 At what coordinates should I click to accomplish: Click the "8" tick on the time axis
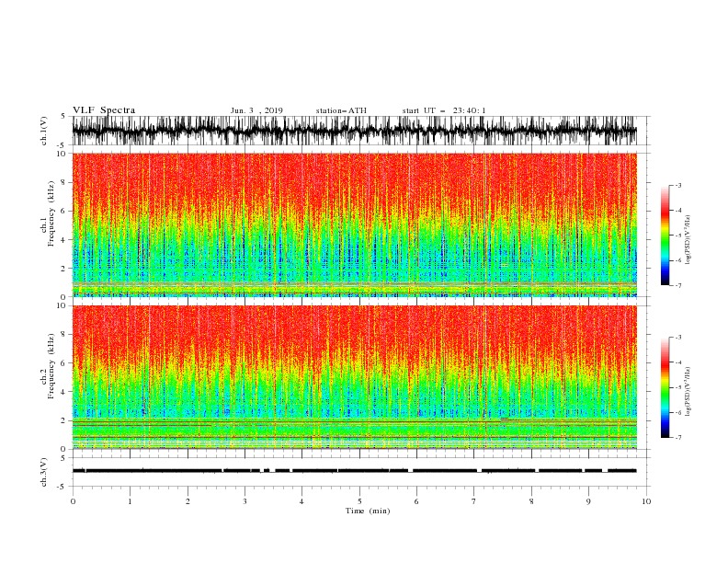coord(531,501)
